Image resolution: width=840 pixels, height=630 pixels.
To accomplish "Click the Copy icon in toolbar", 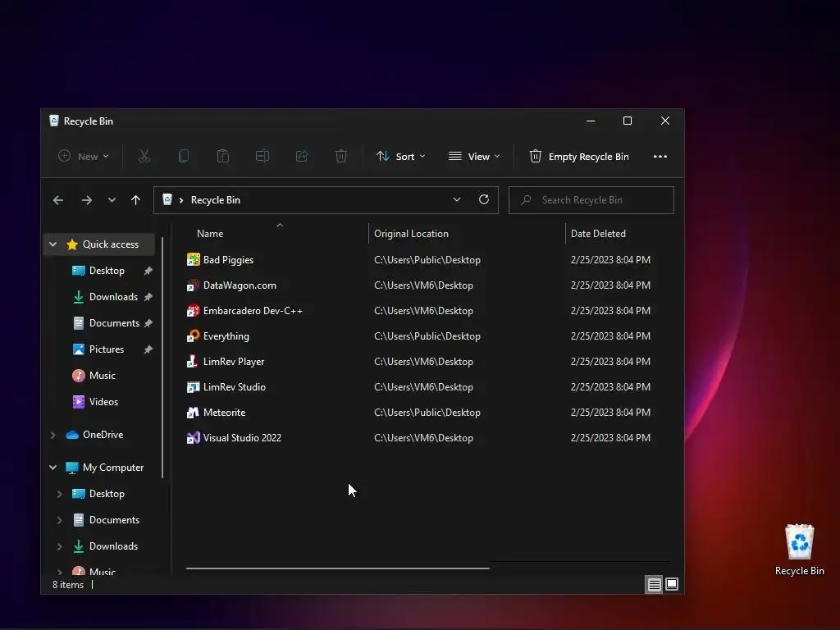I will (x=183, y=156).
